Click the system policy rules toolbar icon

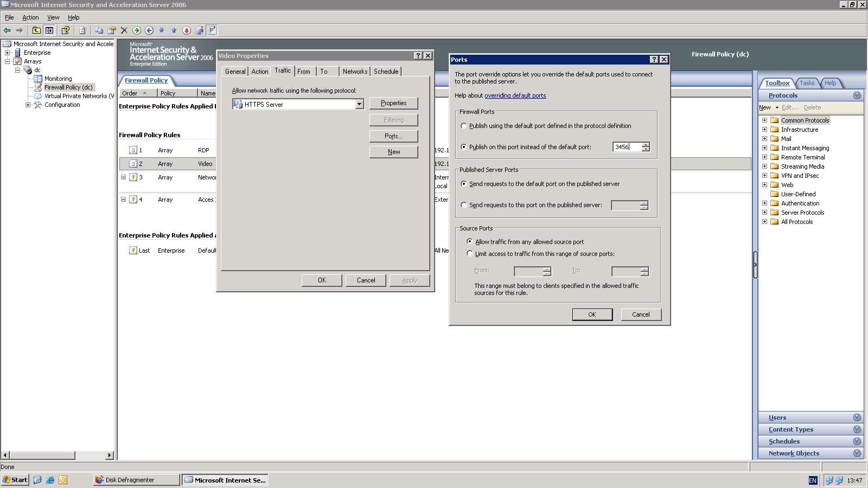pyautogui.click(x=199, y=30)
